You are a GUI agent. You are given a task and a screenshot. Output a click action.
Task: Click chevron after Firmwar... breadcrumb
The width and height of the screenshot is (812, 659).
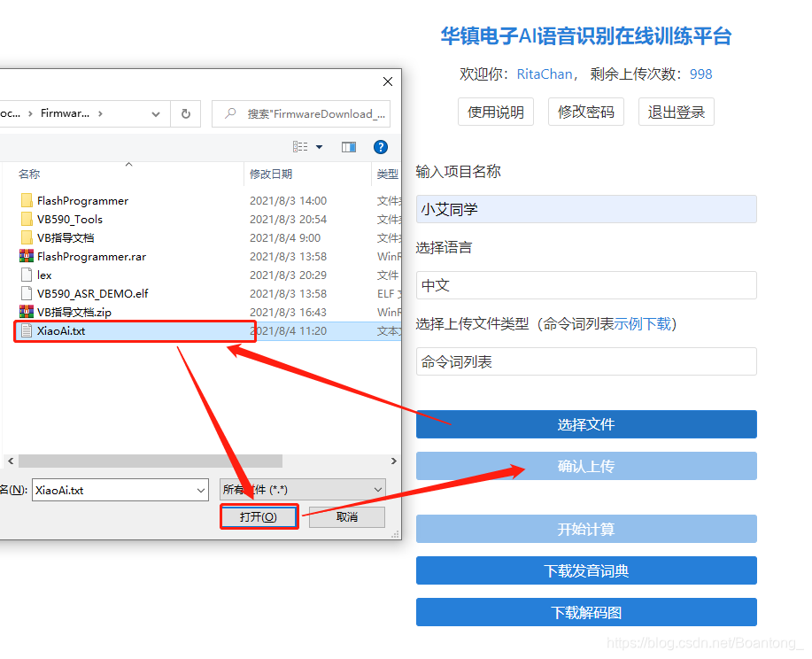[x=100, y=113]
